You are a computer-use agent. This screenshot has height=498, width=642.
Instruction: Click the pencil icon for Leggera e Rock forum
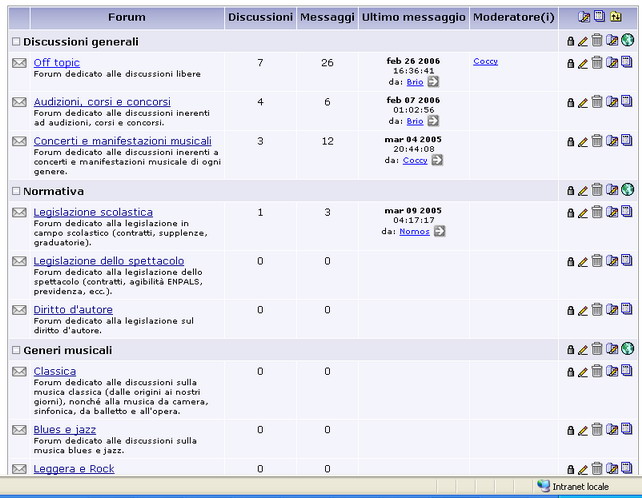pyautogui.click(x=583, y=470)
